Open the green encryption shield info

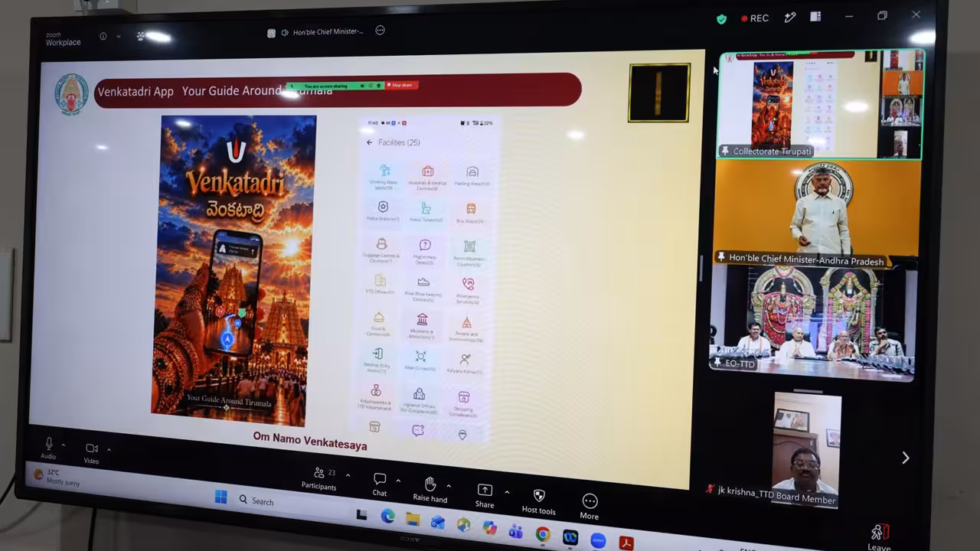pos(721,19)
